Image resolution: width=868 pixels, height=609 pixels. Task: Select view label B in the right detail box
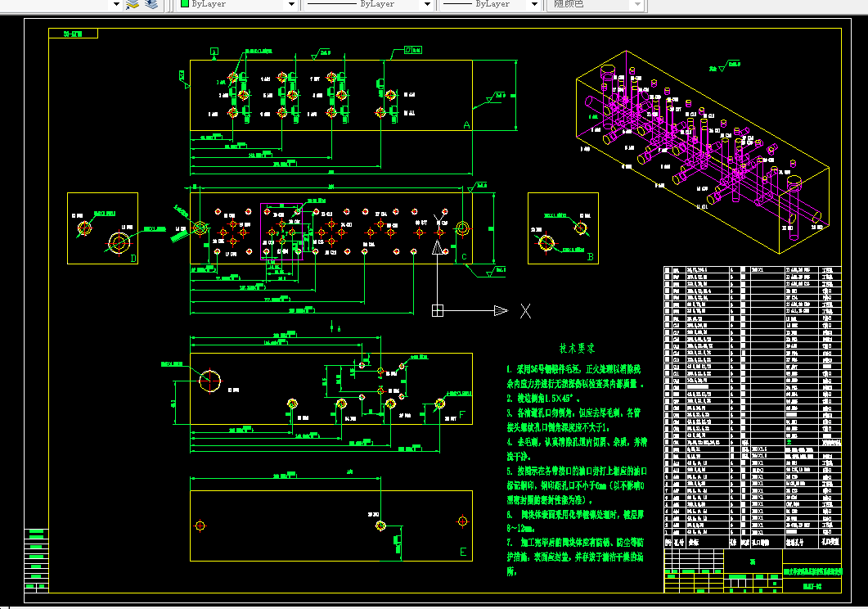pos(590,257)
